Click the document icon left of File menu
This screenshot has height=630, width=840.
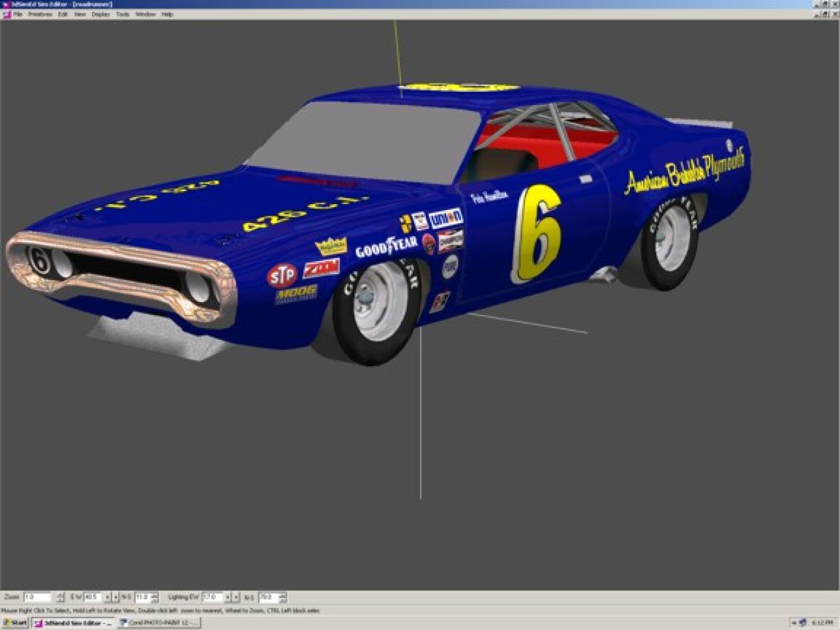(7, 14)
